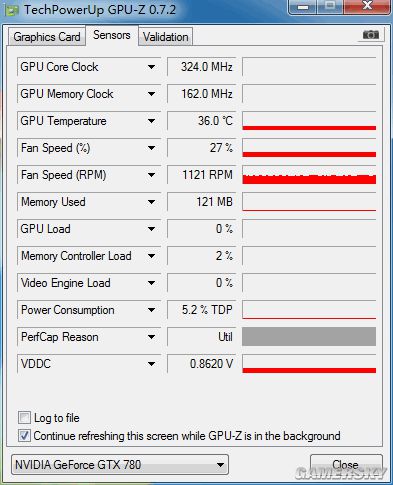
Task: Expand the GPU Temperature dropdown arrow
Action: point(151,121)
